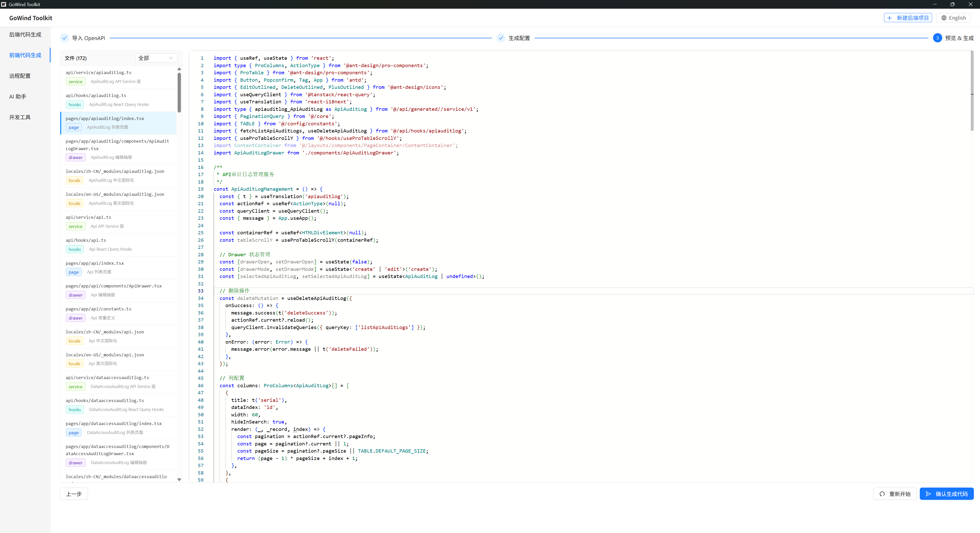
Task: Switch language with English button
Action: pyautogui.click(x=953, y=18)
